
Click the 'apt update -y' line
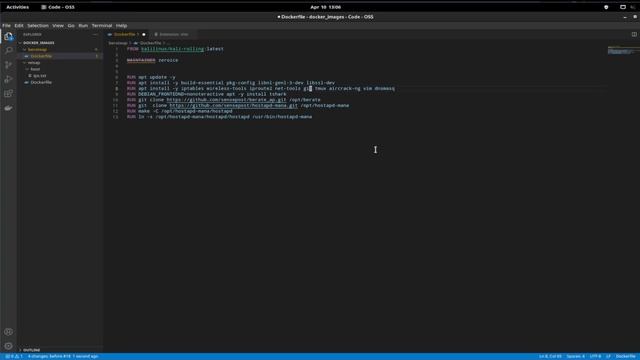coord(151,77)
